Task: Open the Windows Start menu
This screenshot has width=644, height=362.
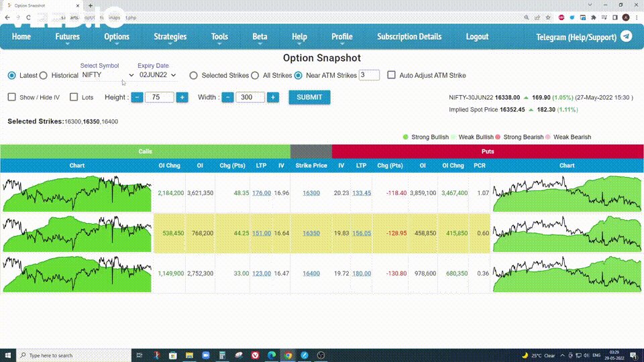Action: (8, 355)
